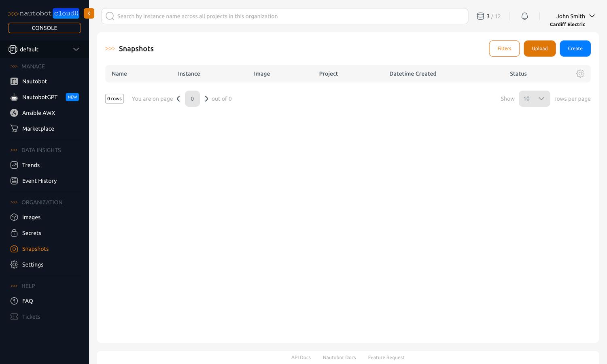Viewport: 607px width, 364px height.
Task: Collapse the left sidebar with the chevron
Action: [x=89, y=13]
